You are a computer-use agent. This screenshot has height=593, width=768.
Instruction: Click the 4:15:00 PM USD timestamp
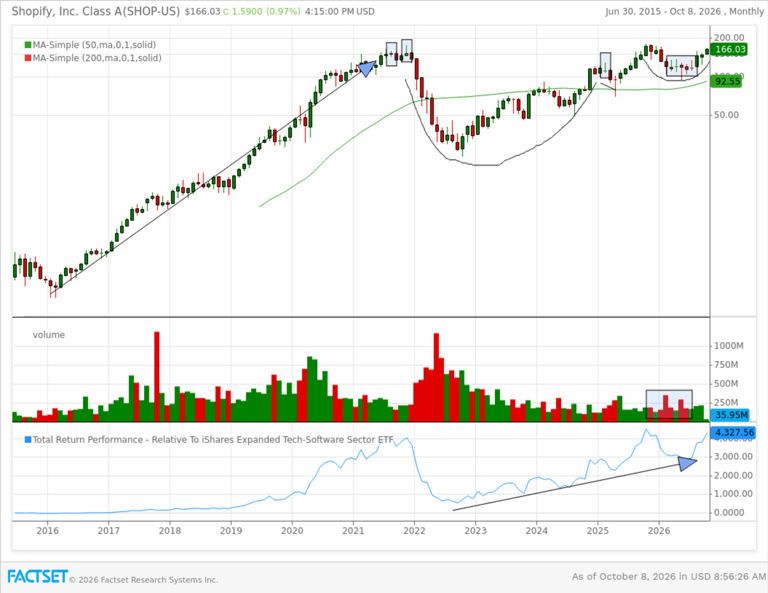[x=339, y=11]
